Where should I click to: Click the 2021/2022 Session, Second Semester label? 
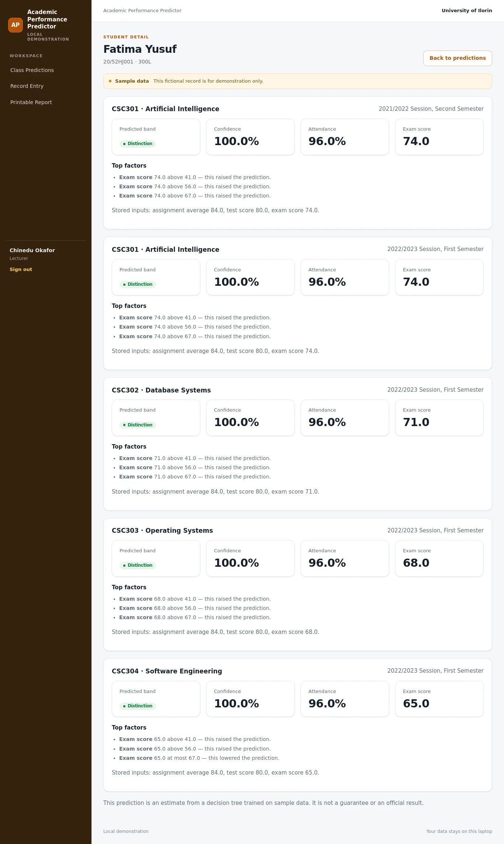point(431,109)
